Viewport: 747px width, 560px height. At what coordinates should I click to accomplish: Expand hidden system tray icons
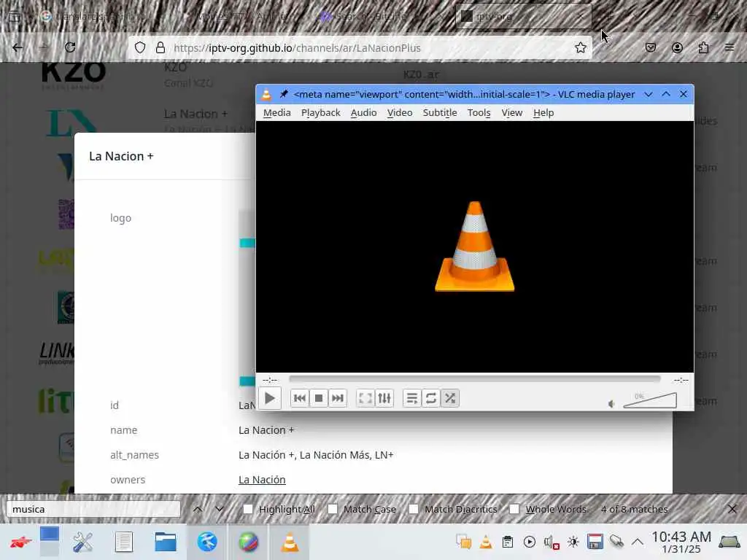click(x=638, y=542)
